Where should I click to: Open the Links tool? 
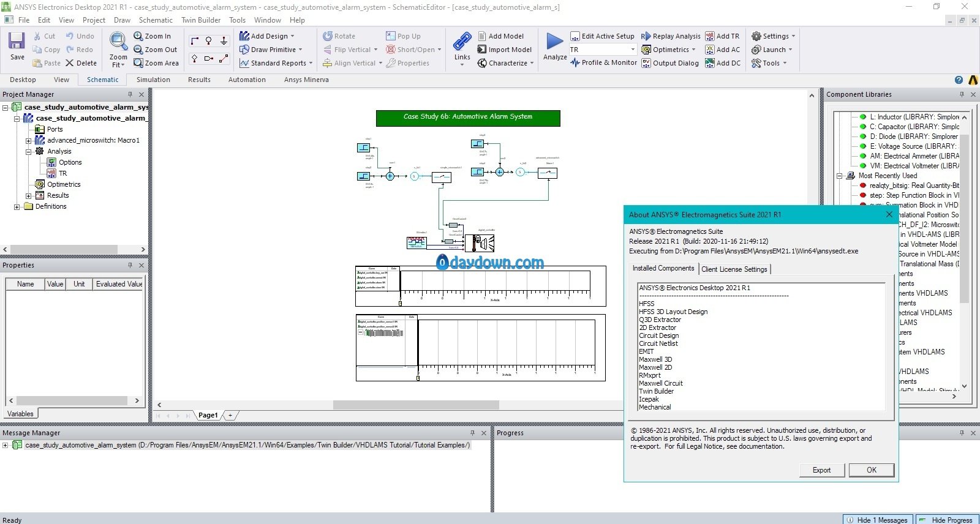coord(462,48)
